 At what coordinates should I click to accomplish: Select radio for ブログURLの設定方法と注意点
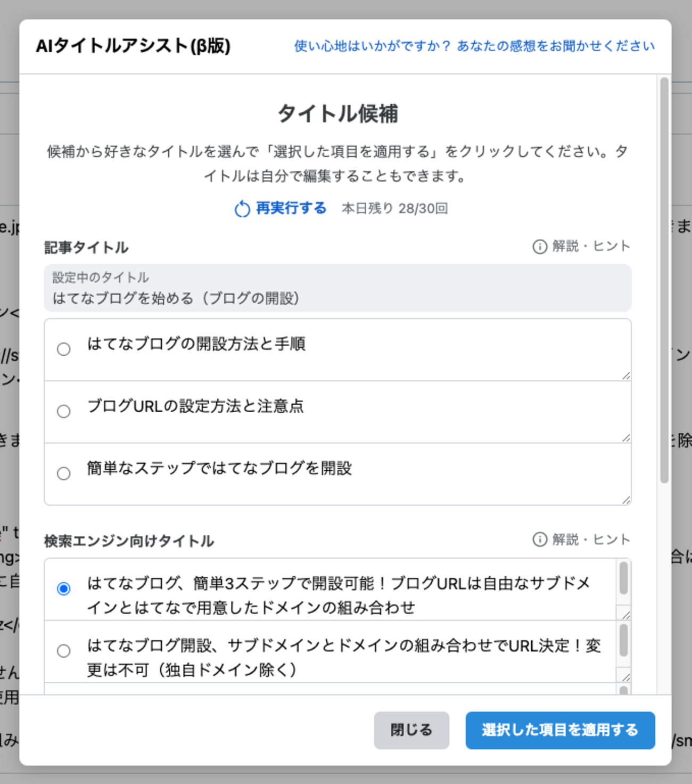tap(64, 412)
